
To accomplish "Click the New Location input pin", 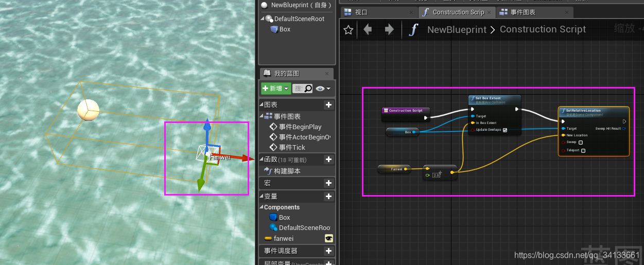I will tap(563, 135).
